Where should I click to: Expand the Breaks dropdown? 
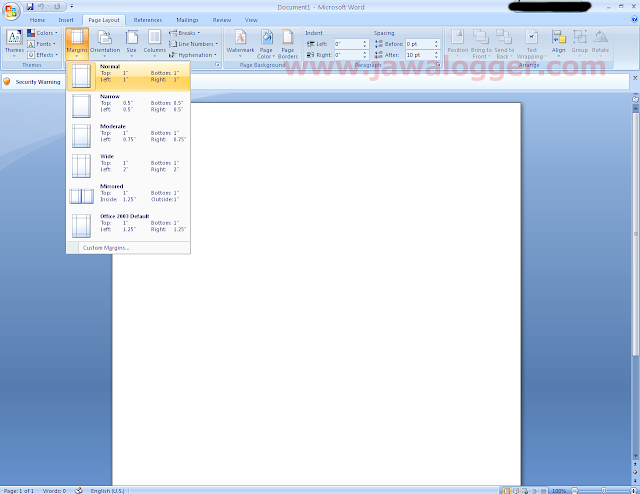click(x=184, y=33)
